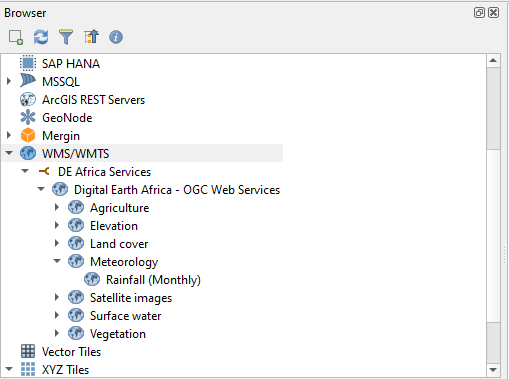Click the Surface water globe icon
Image resolution: width=509 pixels, height=379 pixels.
[x=76, y=315]
